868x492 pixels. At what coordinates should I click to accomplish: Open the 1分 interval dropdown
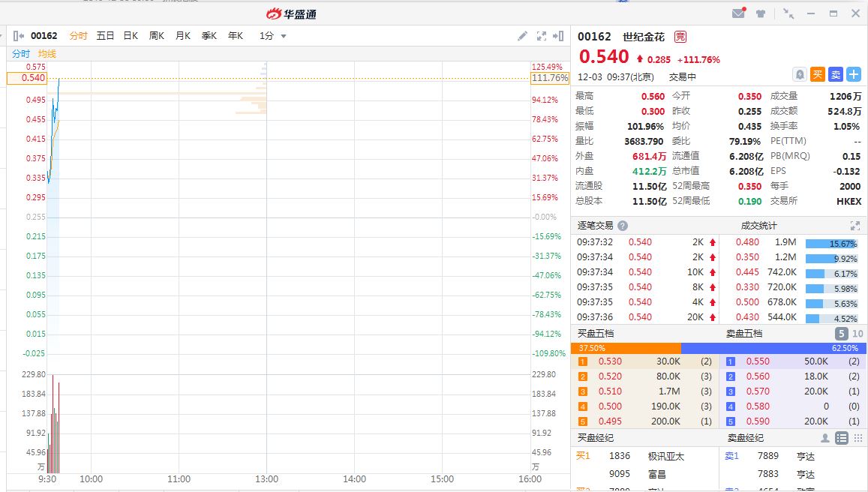coord(273,36)
